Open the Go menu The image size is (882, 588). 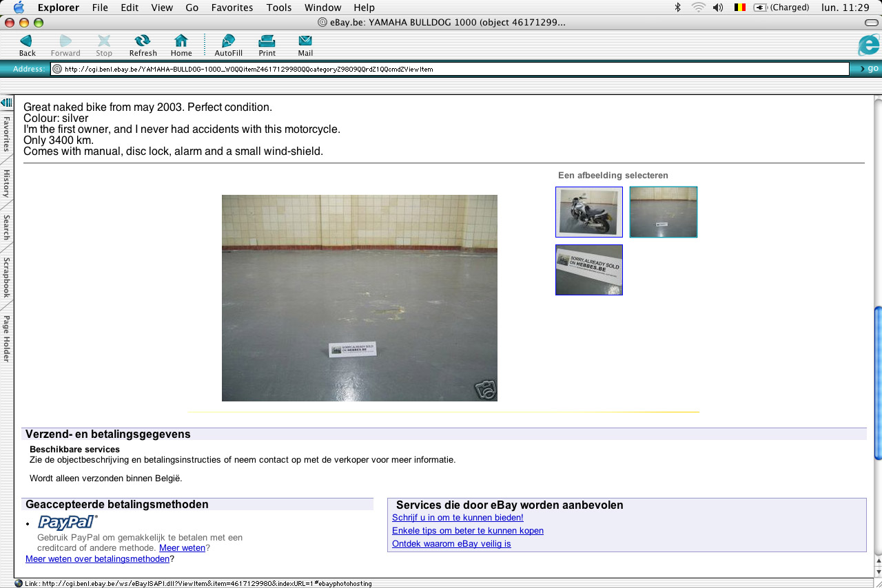[x=192, y=8]
